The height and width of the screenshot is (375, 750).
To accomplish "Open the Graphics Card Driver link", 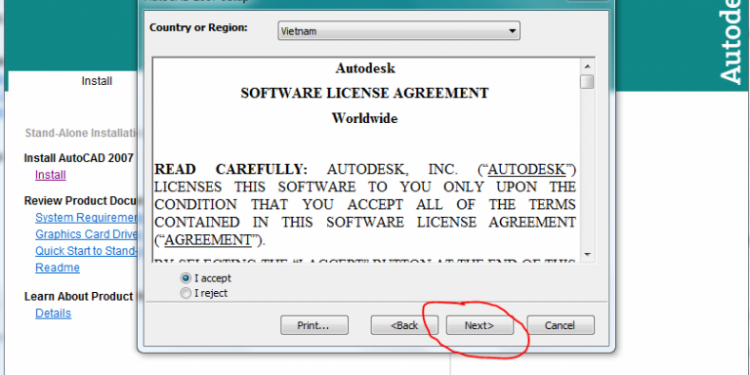I will 86,234.
